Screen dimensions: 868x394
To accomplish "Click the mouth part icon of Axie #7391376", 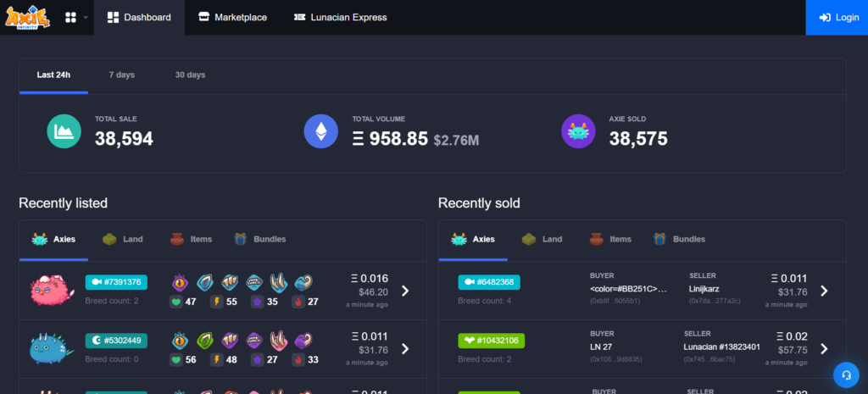I will (x=254, y=283).
